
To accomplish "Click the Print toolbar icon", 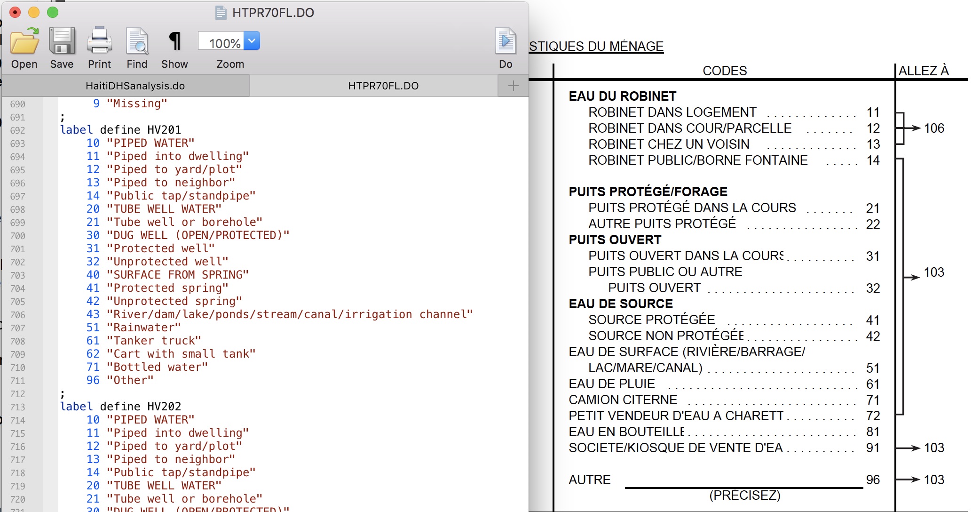I will (x=99, y=41).
